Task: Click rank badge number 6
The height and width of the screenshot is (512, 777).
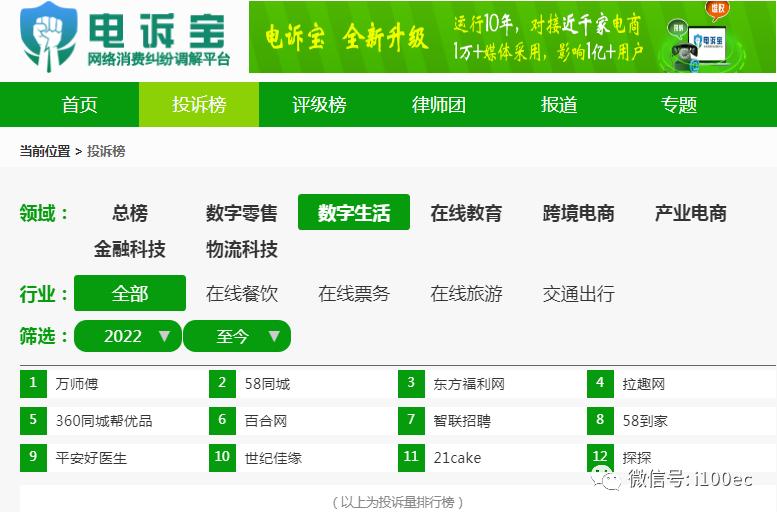Action: 222,421
